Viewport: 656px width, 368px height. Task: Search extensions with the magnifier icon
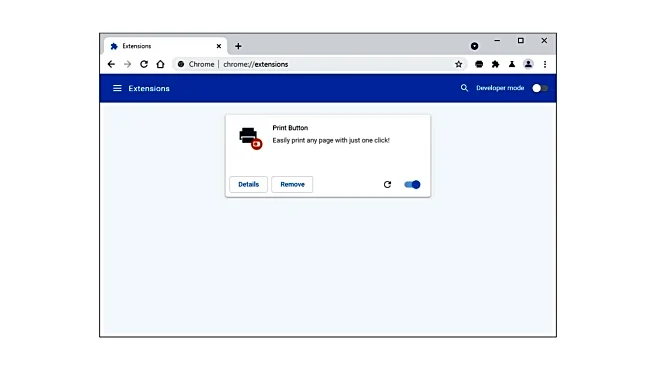coord(464,88)
